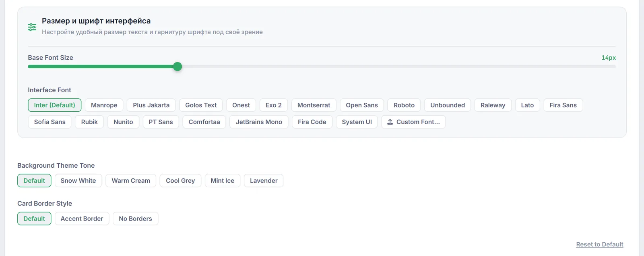Choose Accent Border card style

(82, 219)
